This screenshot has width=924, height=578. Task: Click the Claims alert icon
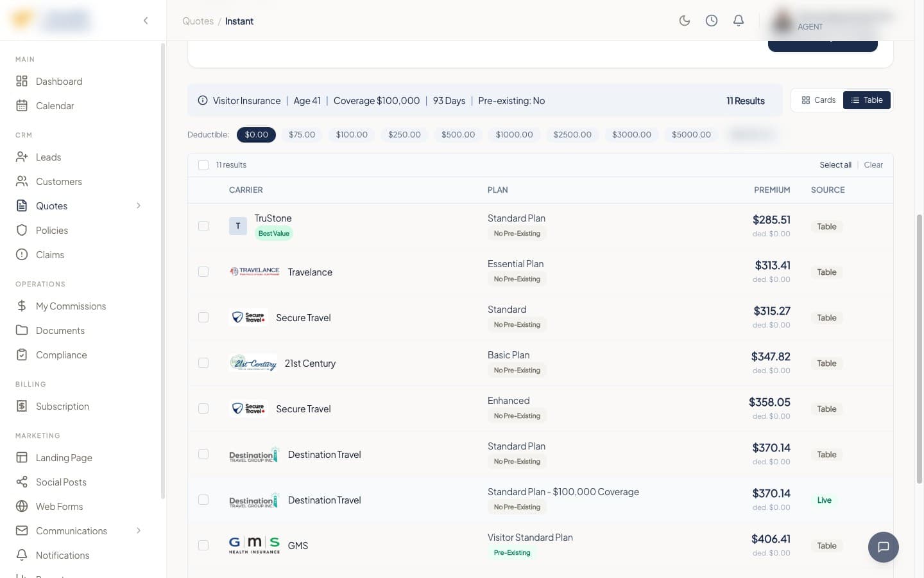tap(22, 254)
